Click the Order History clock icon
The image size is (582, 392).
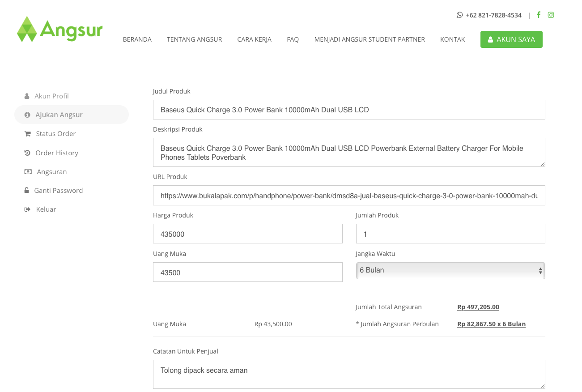[x=27, y=153]
